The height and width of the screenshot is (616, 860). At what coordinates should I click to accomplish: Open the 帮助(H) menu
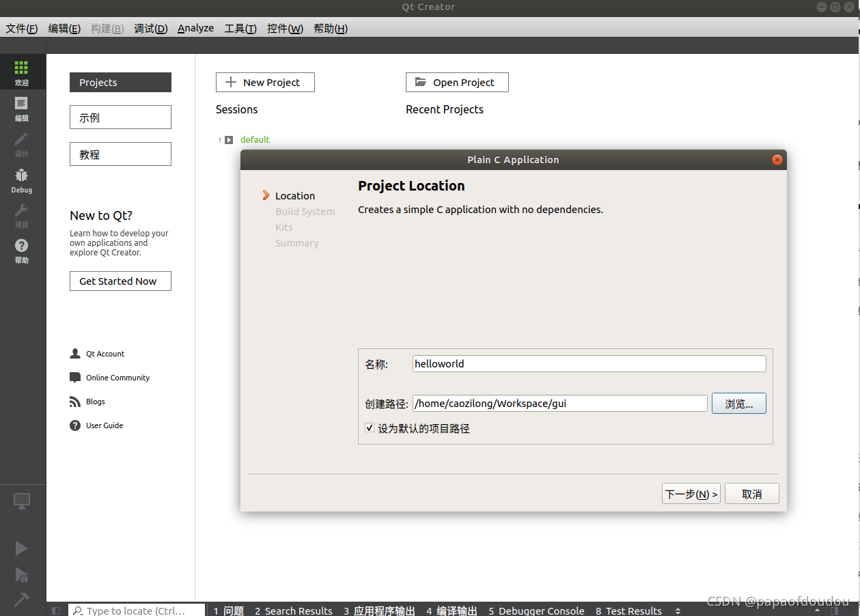coord(331,29)
